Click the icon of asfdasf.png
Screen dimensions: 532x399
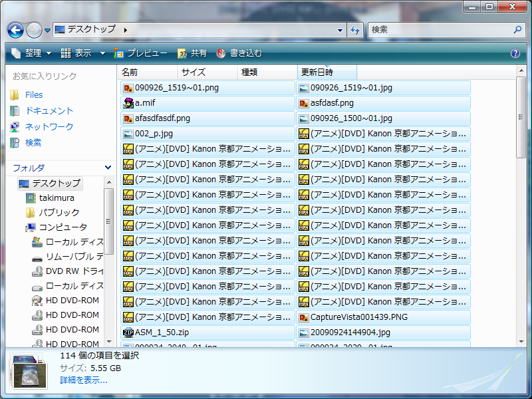(303, 104)
